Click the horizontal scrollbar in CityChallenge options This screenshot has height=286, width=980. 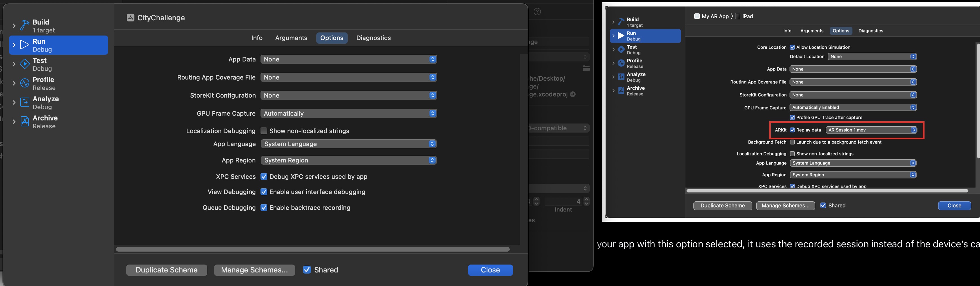tap(312, 249)
